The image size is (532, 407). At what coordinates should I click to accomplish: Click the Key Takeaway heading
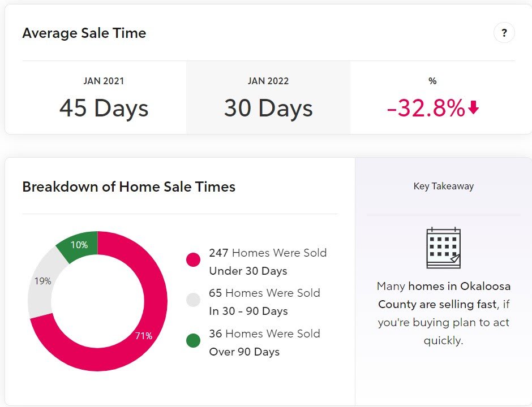coord(443,186)
